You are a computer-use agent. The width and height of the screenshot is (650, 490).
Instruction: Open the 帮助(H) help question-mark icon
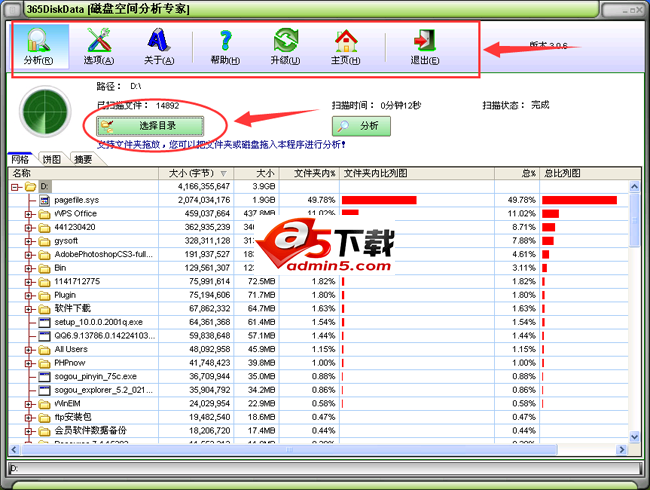[225, 46]
